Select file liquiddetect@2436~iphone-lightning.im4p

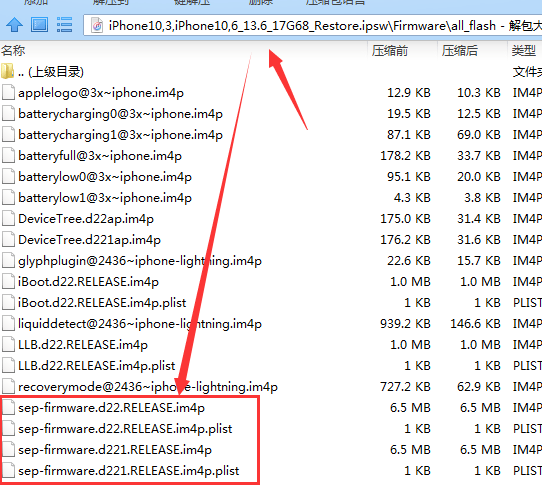tap(140, 324)
